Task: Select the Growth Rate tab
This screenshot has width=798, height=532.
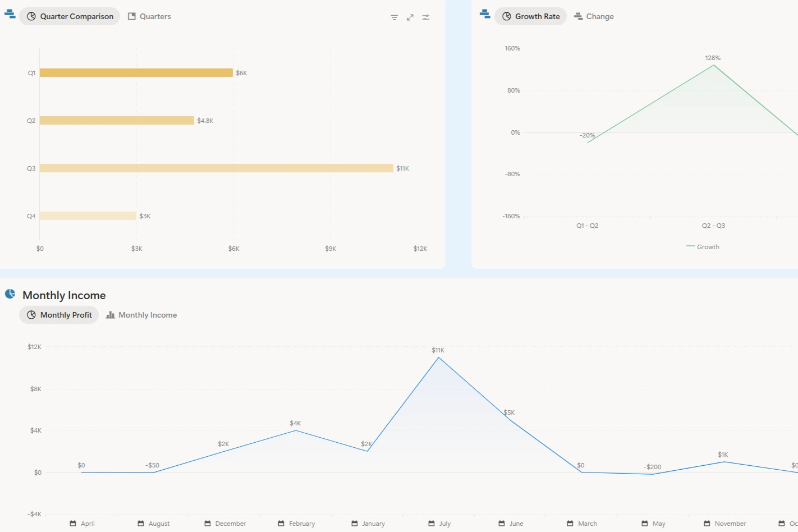Action: tap(530, 16)
